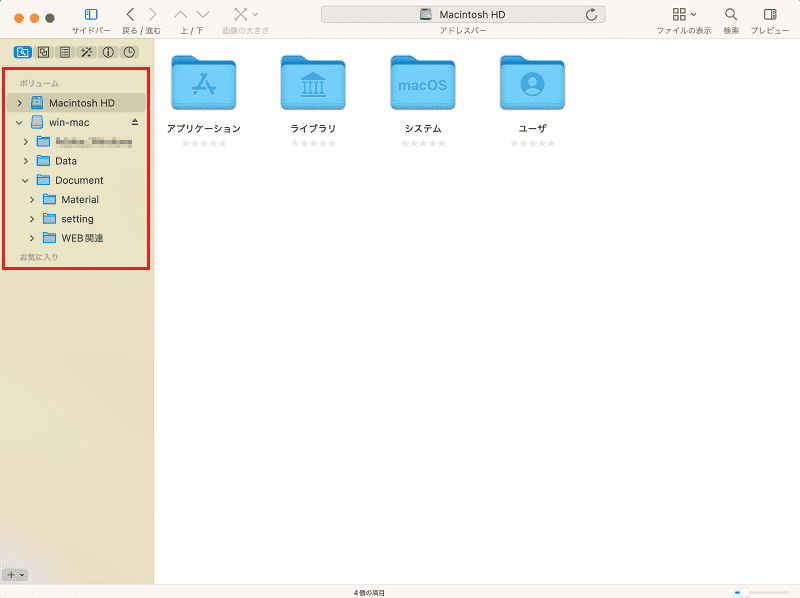The height and width of the screenshot is (598, 800).
Task: Open the info (i) sidebar tab
Action: 108,52
